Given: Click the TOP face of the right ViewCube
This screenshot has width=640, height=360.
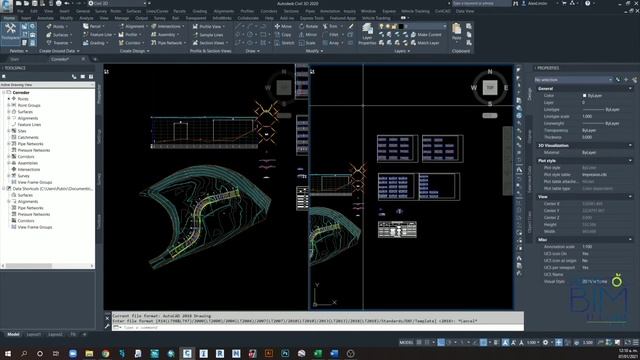Looking at the screenshot, I should point(490,87).
